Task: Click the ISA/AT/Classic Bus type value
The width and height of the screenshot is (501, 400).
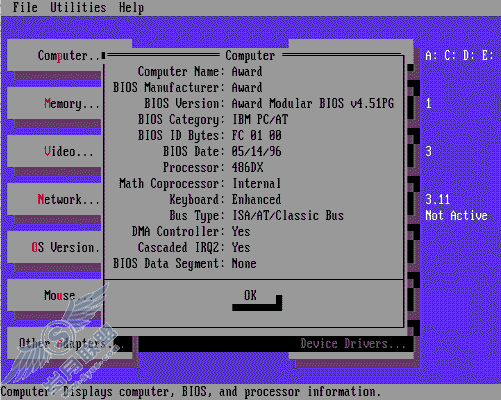Action: tap(288, 215)
